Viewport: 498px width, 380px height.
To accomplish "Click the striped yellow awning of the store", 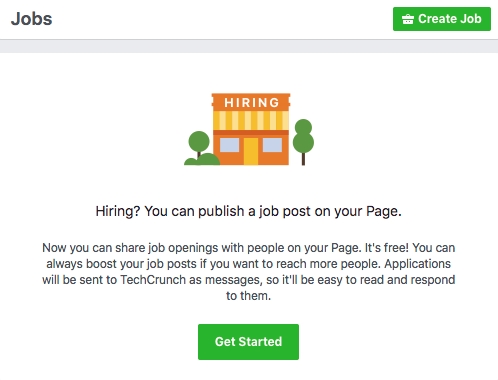I will click(x=251, y=120).
